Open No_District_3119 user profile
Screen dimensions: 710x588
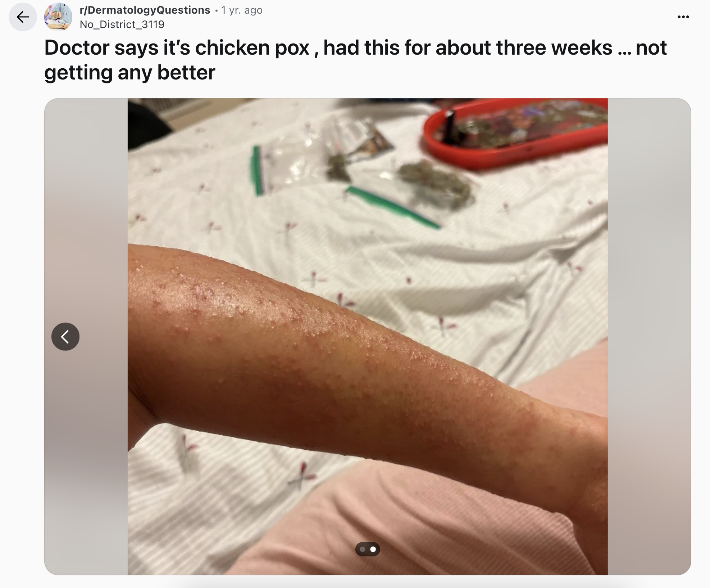click(x=122, y=24)
